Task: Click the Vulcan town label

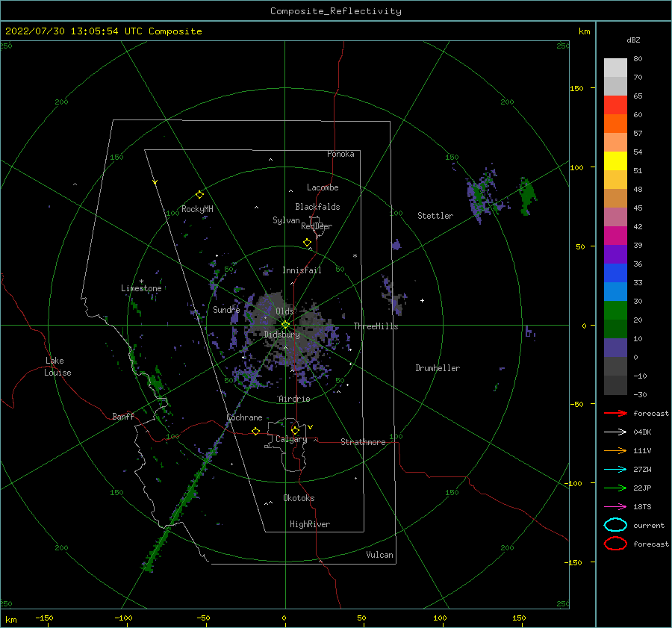Action: (380, 555)
